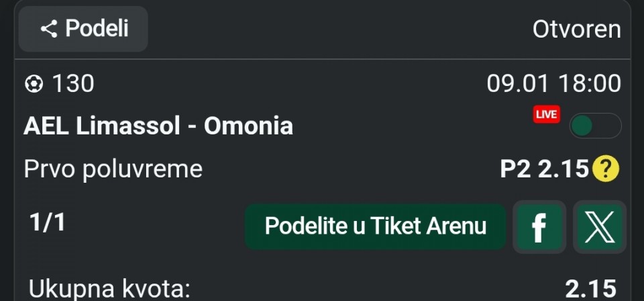Select the P2 2.15 odds
Screen dimensions: 644x301
(544, 169)
